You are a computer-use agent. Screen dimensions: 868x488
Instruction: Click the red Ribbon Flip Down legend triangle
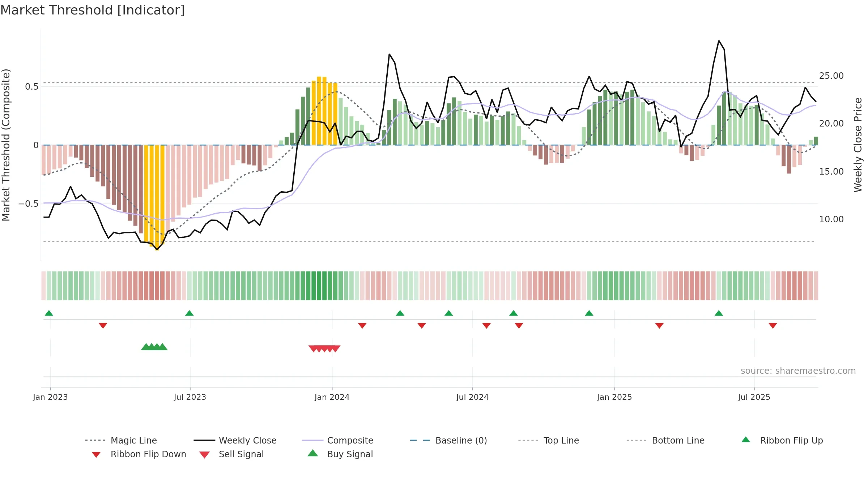point(96,455)
